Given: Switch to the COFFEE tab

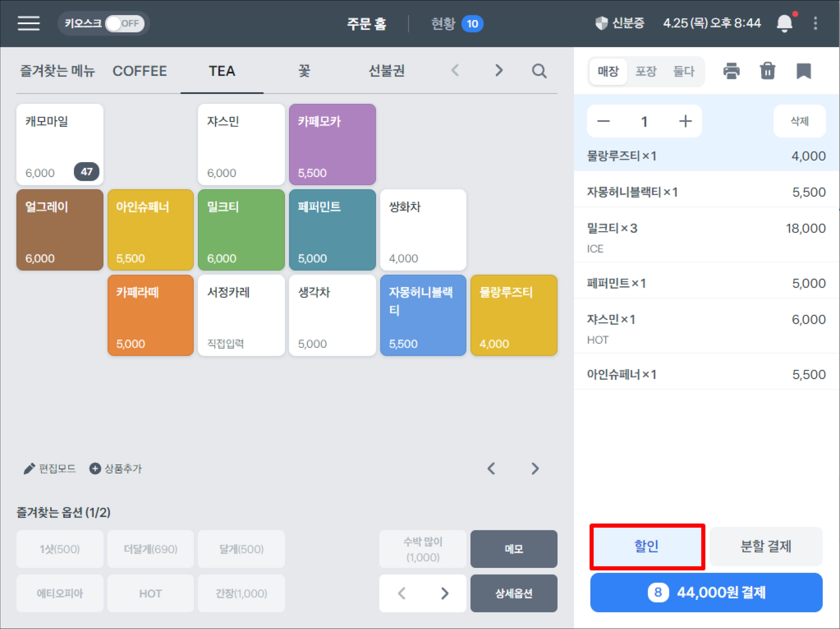Looking at the screenshot, I should click(140, 71).
